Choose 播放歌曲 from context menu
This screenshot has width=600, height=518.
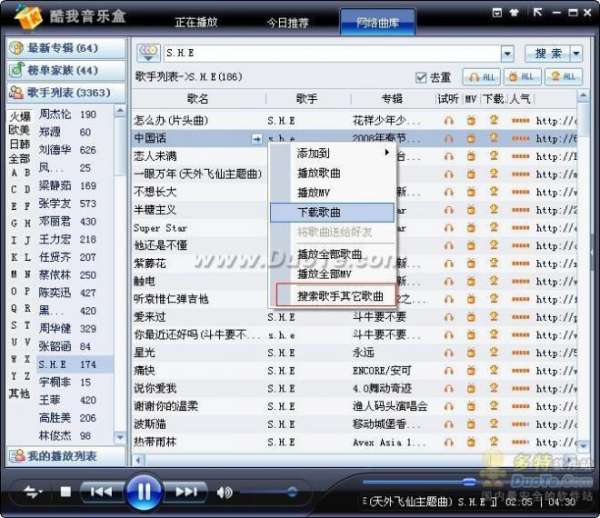tap(333, 173)
